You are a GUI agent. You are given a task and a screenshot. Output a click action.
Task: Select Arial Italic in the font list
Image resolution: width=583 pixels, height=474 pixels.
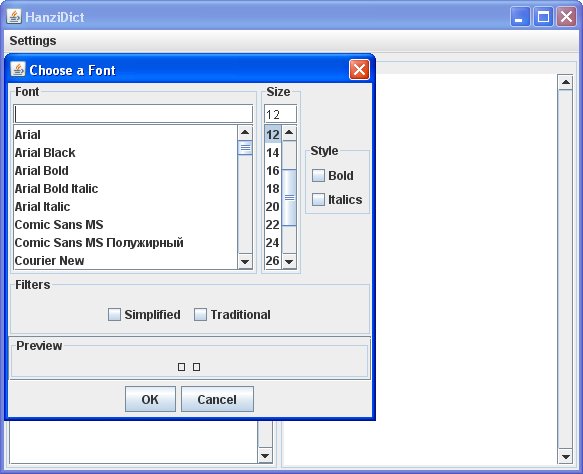125,207
